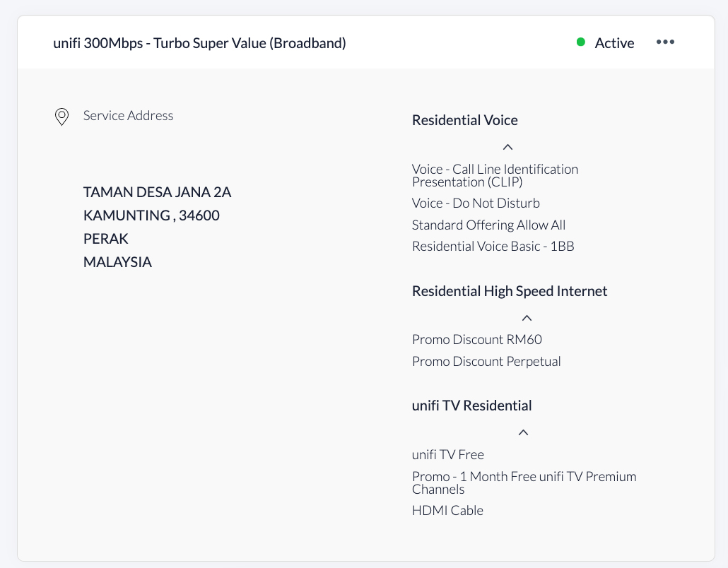Viewport: 728px width, 568px height.
Task: Click the unifi TV Residential heading
Action: (471, 406)
